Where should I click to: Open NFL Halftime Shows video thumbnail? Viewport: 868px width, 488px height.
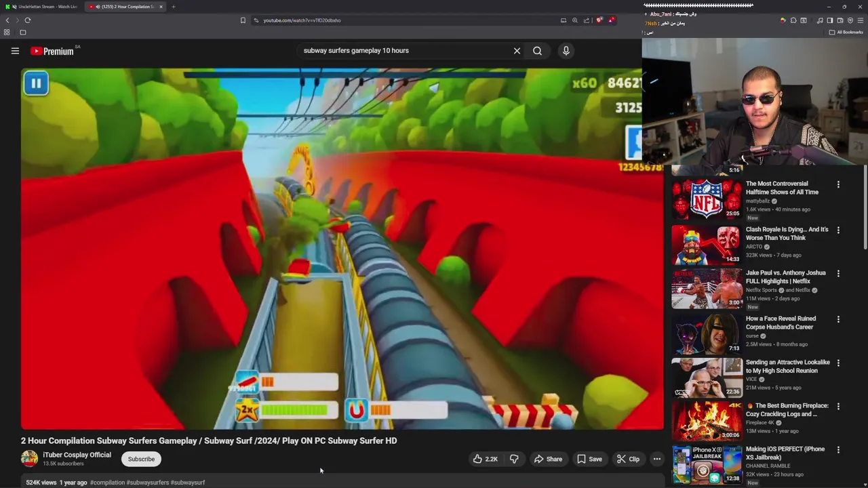[707, 199]
